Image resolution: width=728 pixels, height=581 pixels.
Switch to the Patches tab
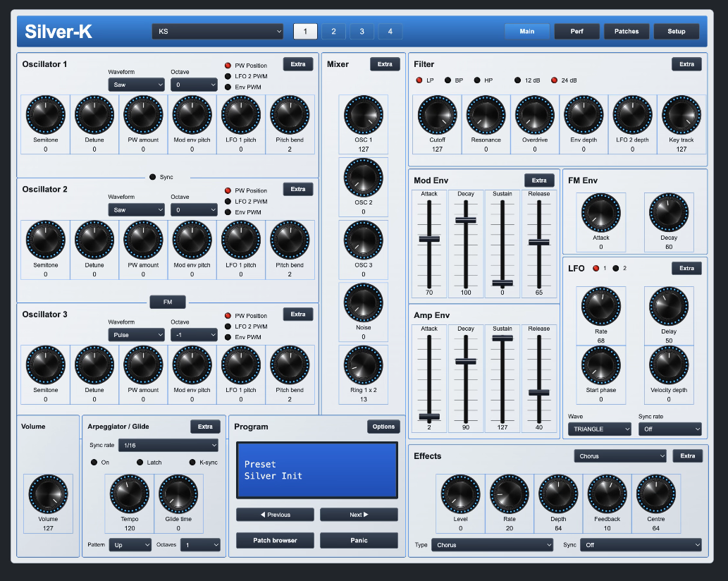tap(627, 32)
